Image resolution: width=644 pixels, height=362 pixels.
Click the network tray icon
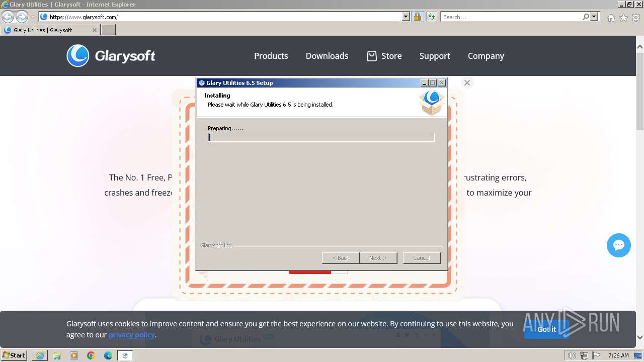pyautogui.click(x=584, y=355)
